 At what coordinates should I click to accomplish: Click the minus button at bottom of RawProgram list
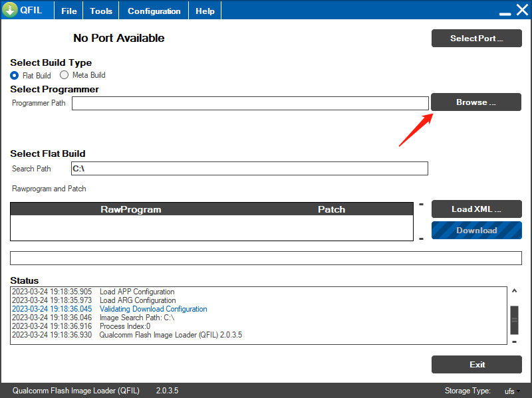421,239
